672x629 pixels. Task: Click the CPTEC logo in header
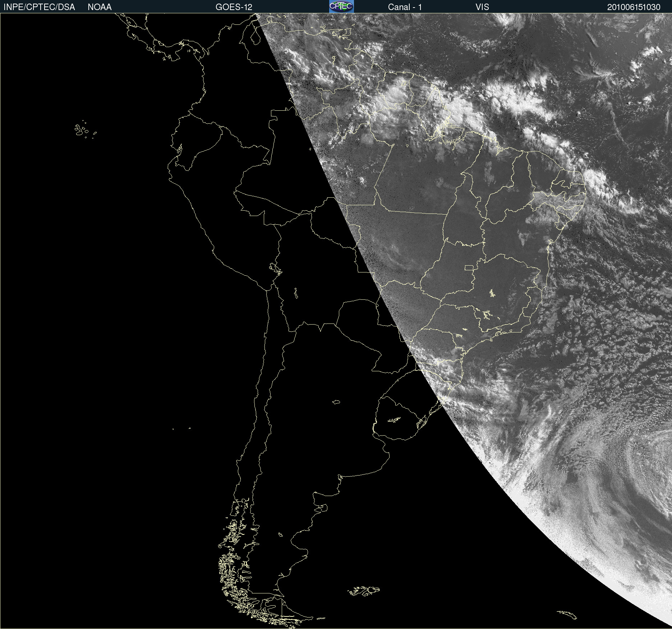coord(341,6)
